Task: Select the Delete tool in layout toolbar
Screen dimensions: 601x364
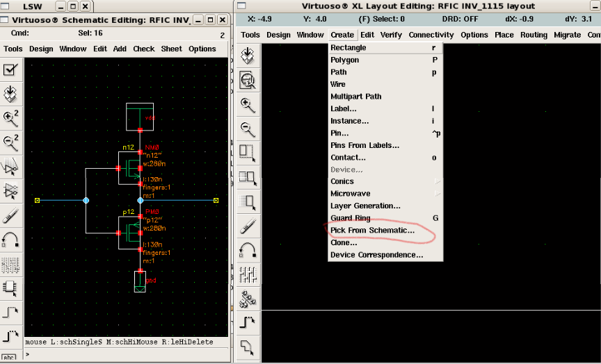Action: pyautogui.click(x=248, y=226)
